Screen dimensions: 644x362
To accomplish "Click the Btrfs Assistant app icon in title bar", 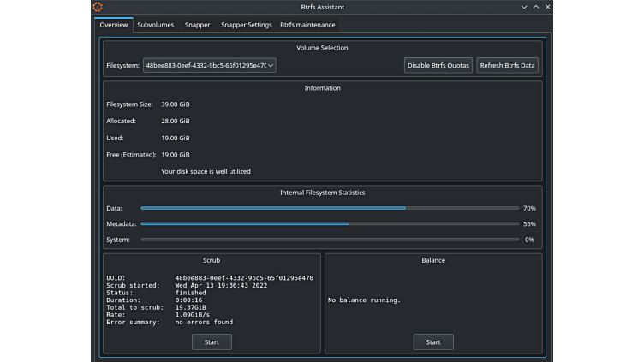I will click(x=98, y=7).
